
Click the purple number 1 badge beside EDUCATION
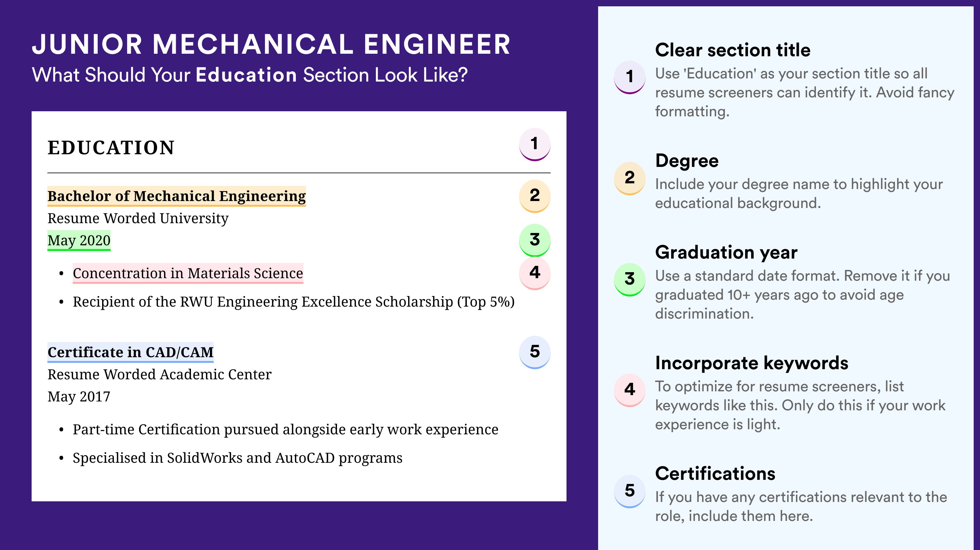tap(535, 144)
